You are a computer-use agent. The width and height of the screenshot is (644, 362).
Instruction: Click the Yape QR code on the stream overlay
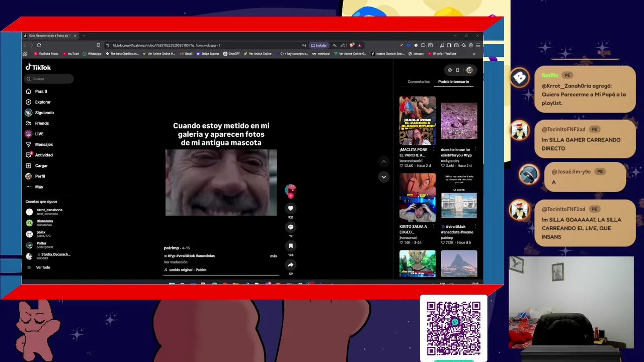click(x=453, y=328)
